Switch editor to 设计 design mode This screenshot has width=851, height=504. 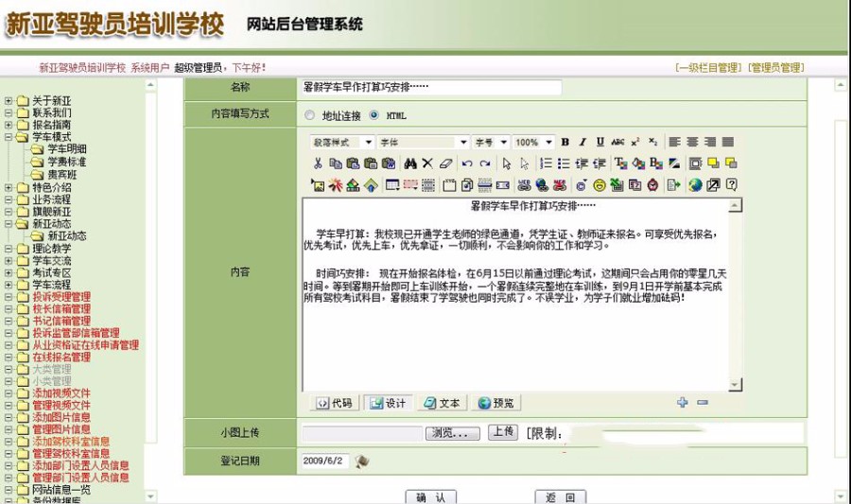tap(388, 403)
